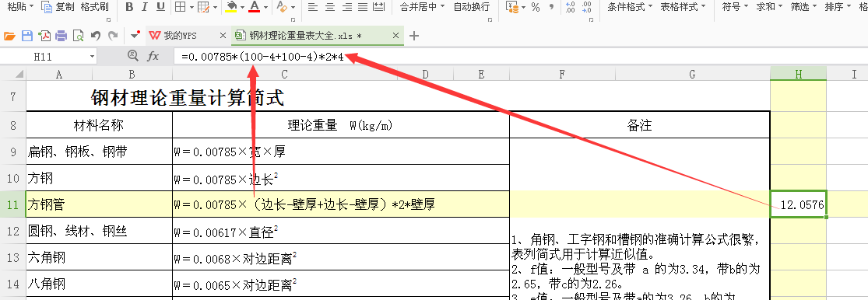This screenshot has width=868, height=300.
Task: Click 格式刷 format painter
Action: (95, 7)
